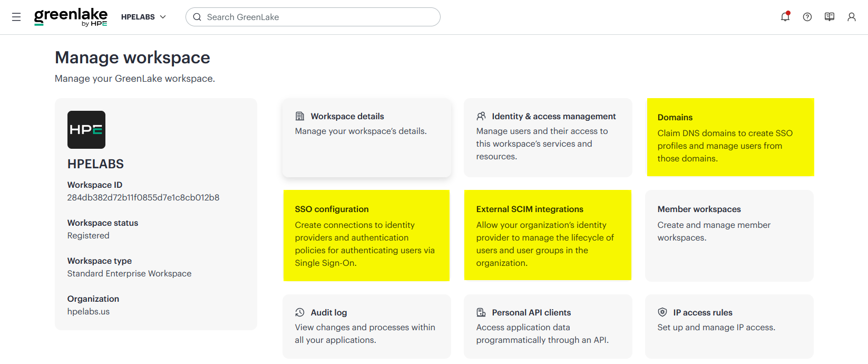The image size is (868, 364).
Task: Open the Audit log card title
Action: click(x=329, y=312)
